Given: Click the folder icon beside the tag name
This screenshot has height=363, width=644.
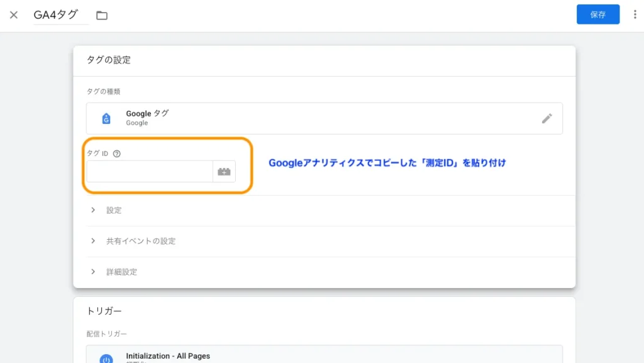Looking at the screenshot, I should 102,15.
